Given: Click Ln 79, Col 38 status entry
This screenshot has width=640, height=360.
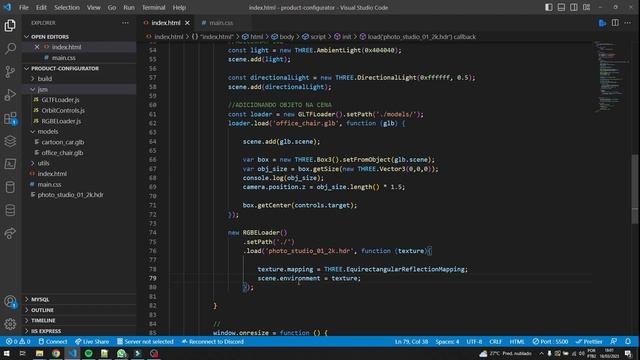Looking at the screenshot, I should [x=411, y=342].
